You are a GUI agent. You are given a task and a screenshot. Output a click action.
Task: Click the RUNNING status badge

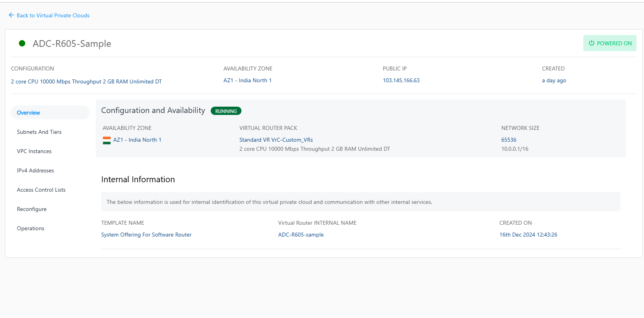pos(226,111)
